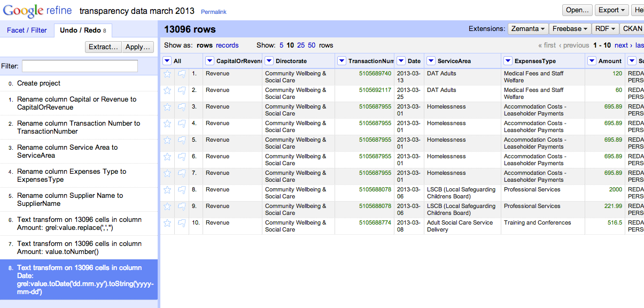Switch to the Facet / Filter tab

tap(27, 30)
